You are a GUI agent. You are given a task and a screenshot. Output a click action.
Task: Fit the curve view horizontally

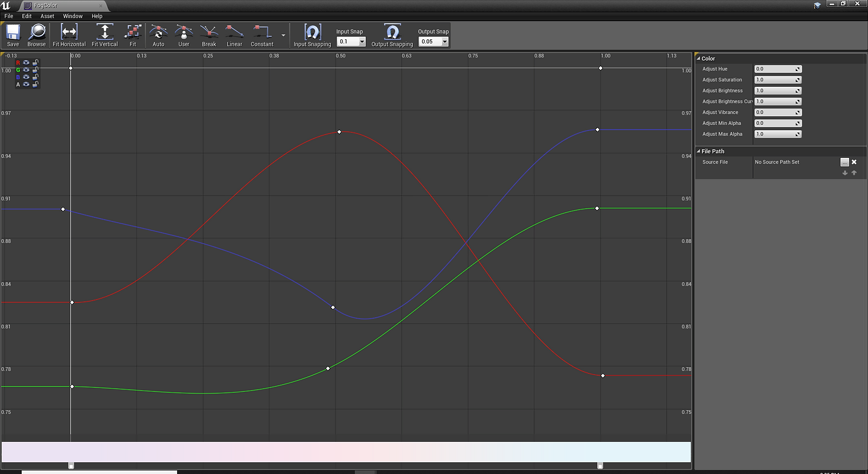(x=69, y=36)
